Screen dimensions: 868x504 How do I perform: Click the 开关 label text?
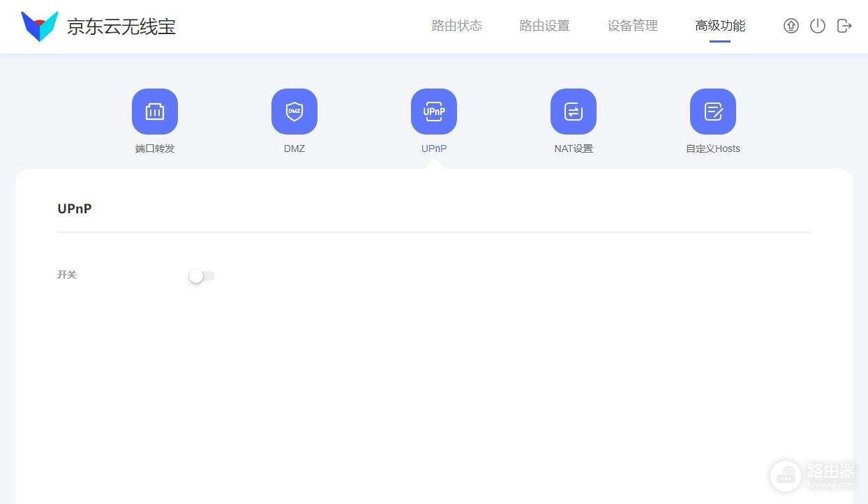[67, 275]
